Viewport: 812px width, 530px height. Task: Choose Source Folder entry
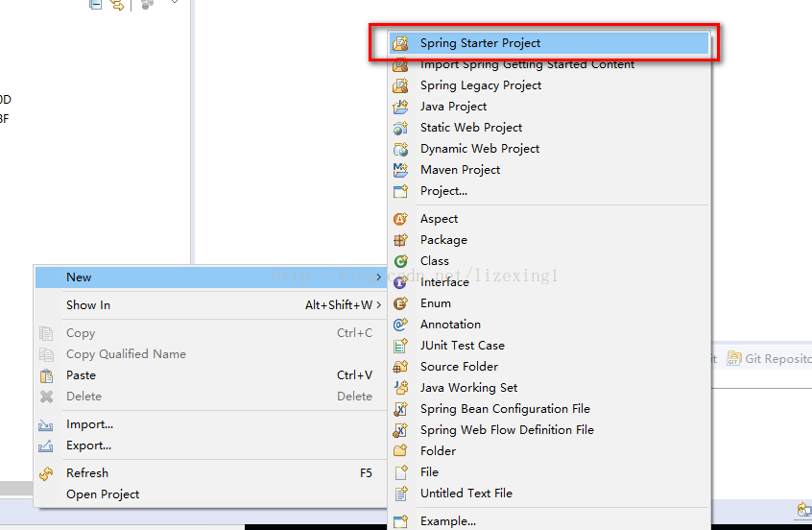tap(549, 367)
